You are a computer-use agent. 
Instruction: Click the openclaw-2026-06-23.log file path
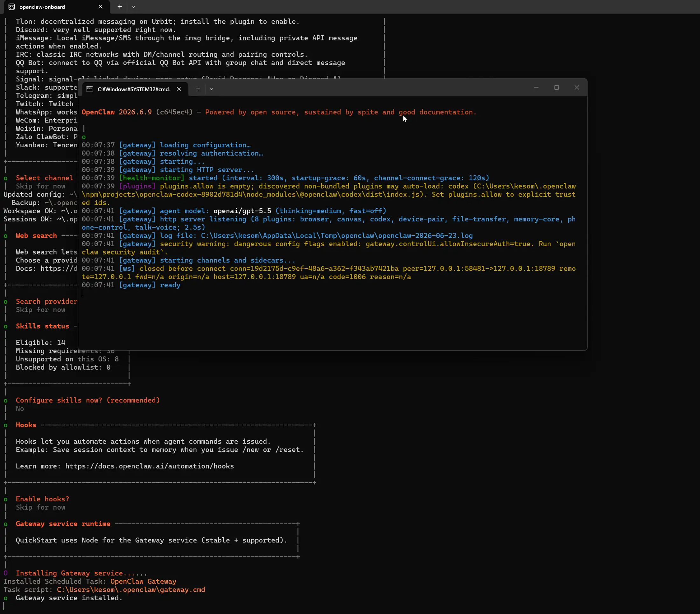pyautogui.click(x=337, y=236)
